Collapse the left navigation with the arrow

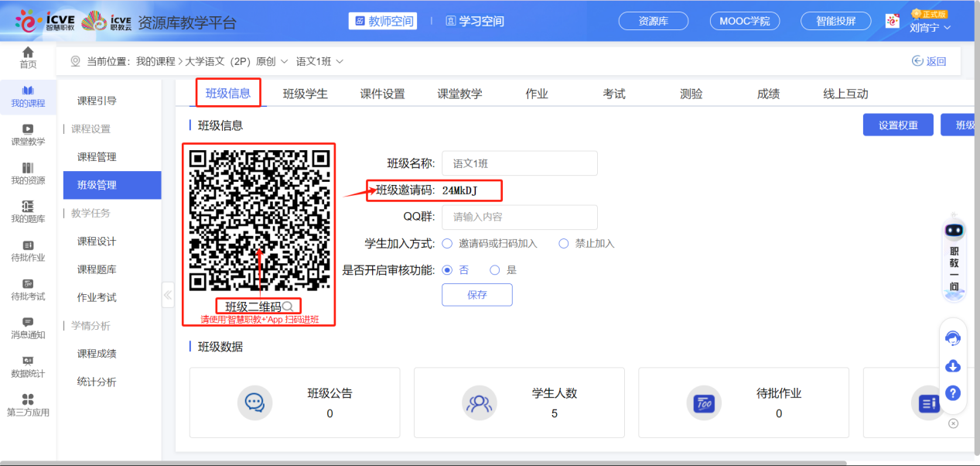click(167, 294)
